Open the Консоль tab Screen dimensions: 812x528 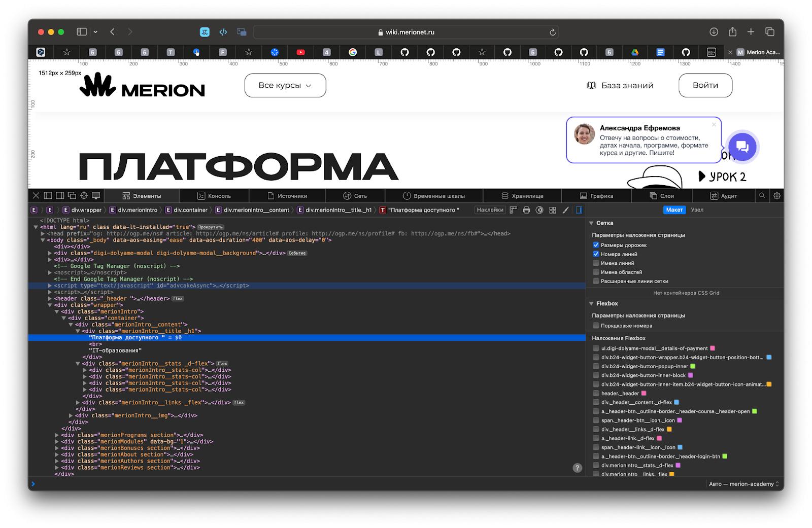(214, 196)
